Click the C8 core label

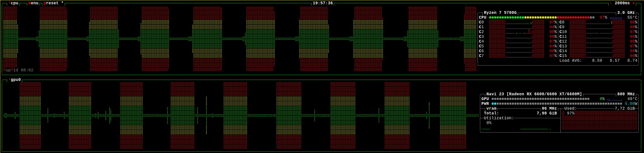(562, 22)
